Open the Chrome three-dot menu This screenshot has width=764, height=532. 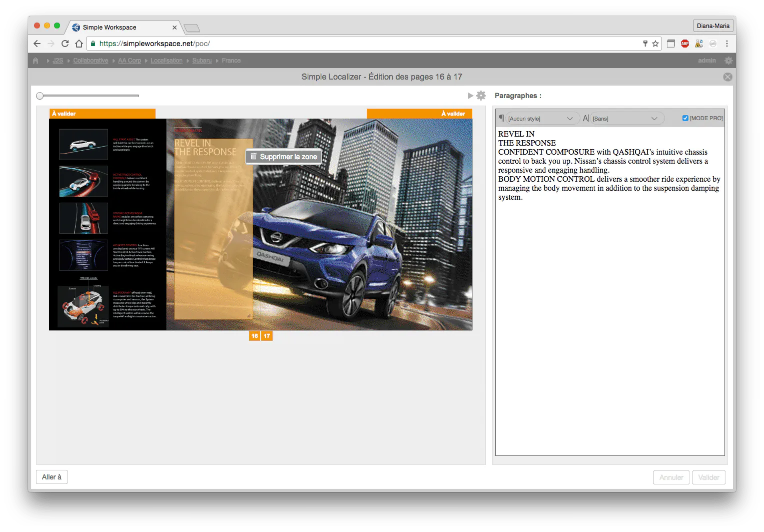[x=727, y=44]
